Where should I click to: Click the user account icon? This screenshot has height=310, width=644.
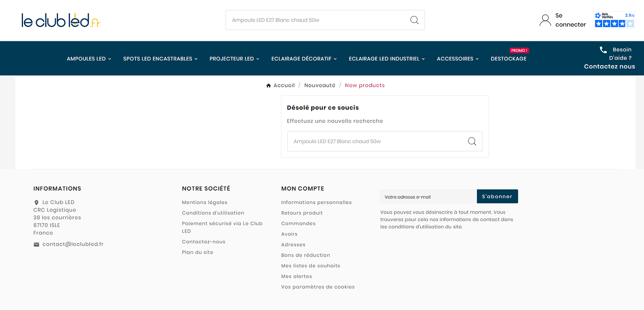point(545,20)
